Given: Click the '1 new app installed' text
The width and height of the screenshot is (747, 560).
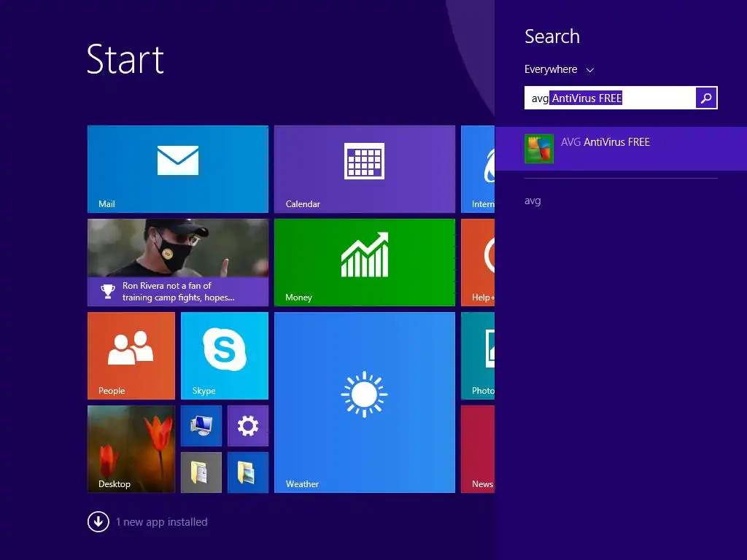Looking at the screenshot, I should [161, 522].
